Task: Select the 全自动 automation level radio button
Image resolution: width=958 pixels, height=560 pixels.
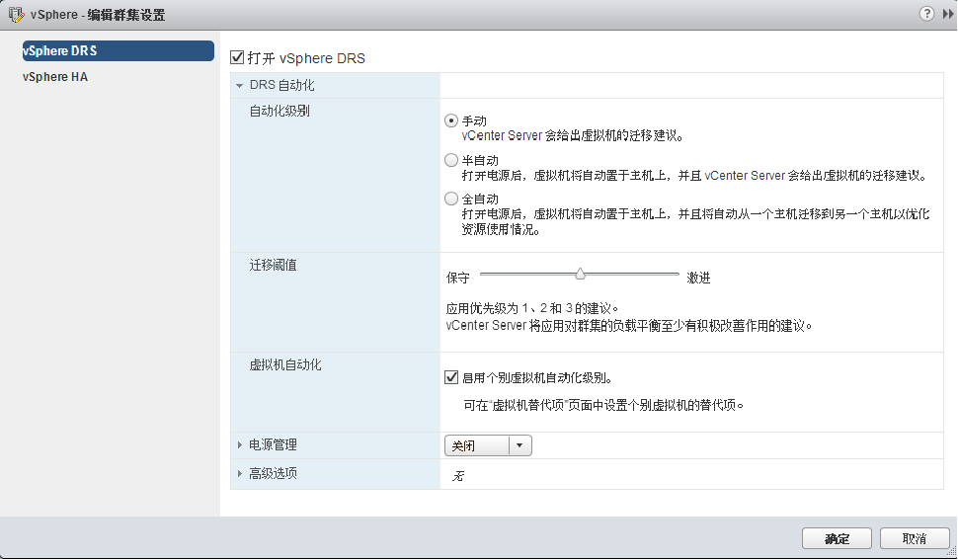Action: coord(451,199)
